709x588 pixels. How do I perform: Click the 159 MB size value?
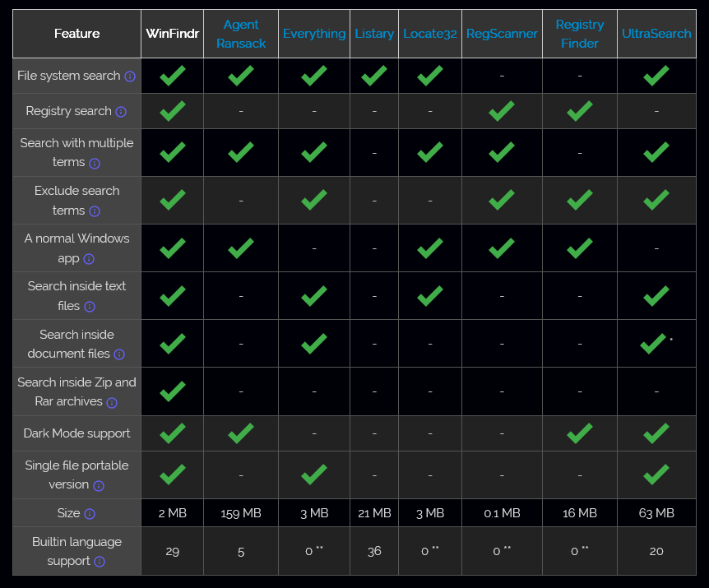tap(241, 513)
